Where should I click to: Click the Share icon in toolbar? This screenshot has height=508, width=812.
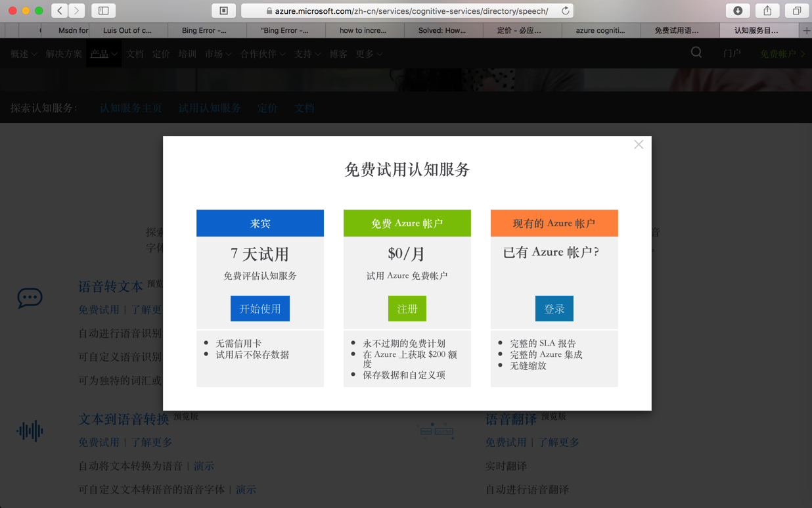[x=767, y=11]
